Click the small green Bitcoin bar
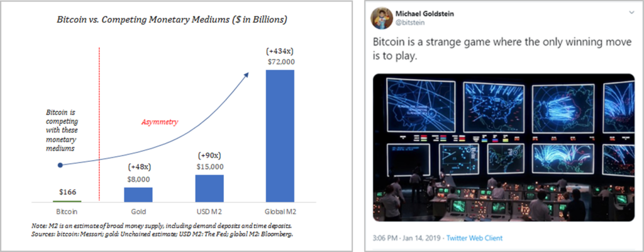Viewport: 644px width, 252px height. [67, 200]
